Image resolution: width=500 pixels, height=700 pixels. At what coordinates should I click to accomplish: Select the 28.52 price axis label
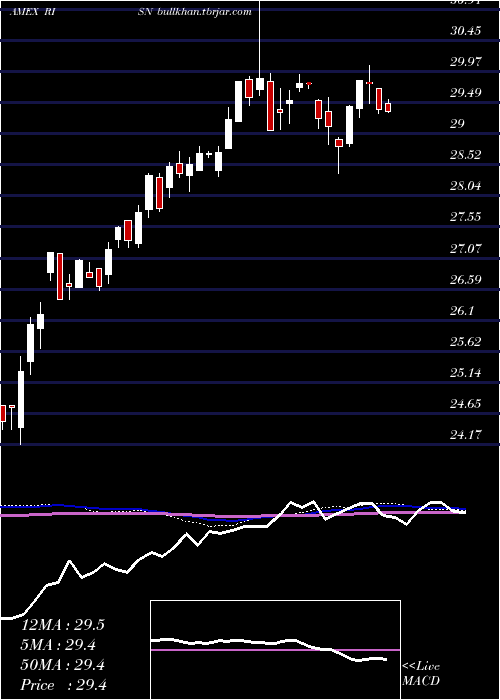pyautogui.click(x=466, y=155)
